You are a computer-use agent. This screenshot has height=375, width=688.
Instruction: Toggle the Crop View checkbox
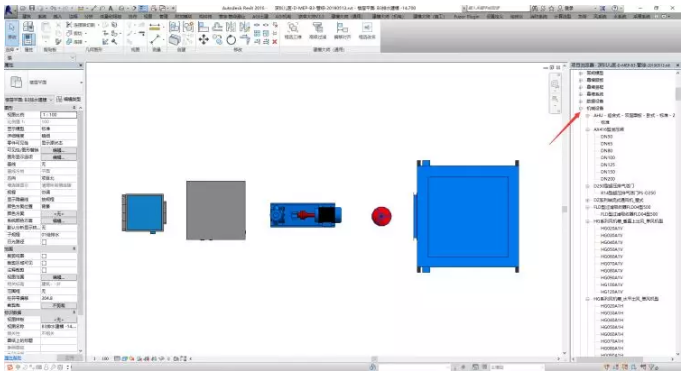[44, 256]
